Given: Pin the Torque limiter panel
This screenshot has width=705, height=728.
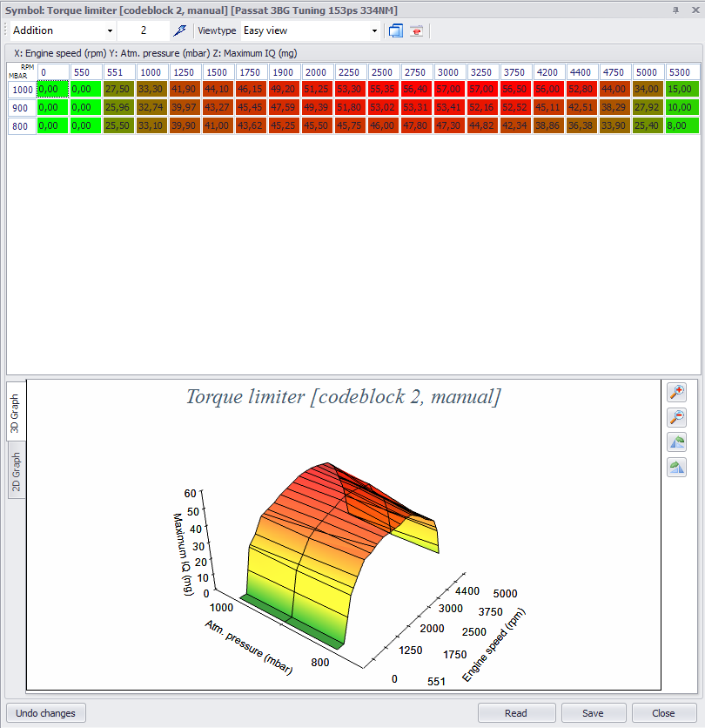Looking at the screenshot, I should tap(675, 10).
